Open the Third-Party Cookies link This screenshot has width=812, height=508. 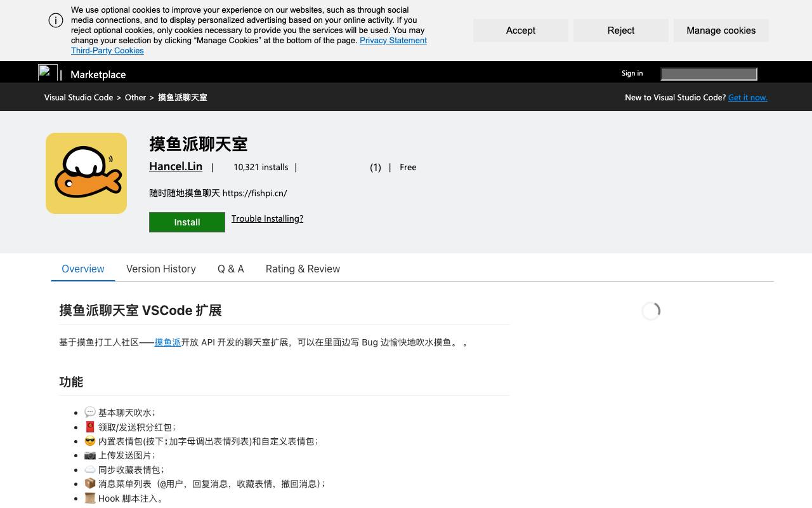[x=107, y=50]
